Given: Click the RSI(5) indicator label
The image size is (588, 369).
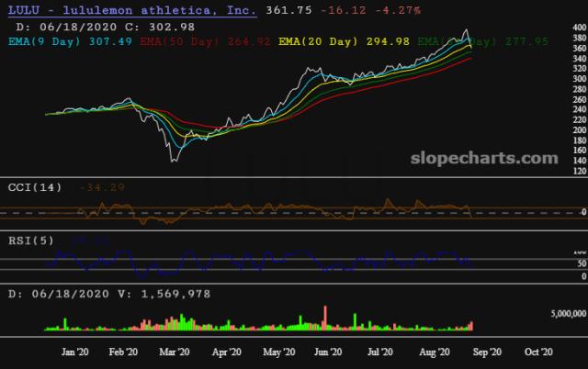Looking at the screenshot, I should [27, 240].
